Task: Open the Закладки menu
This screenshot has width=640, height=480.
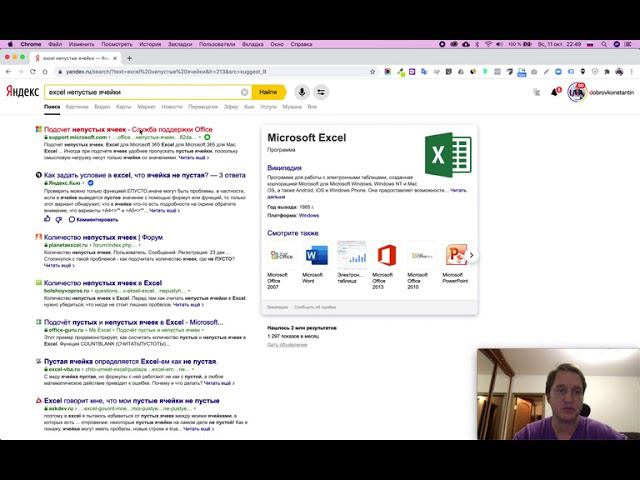Action: pos(180,44)
